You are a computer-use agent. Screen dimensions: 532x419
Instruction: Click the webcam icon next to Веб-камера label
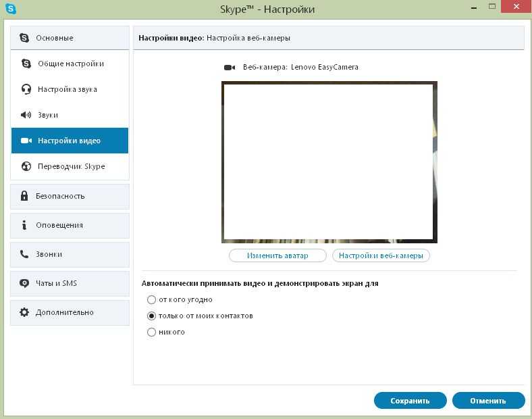tap(230, 67)
